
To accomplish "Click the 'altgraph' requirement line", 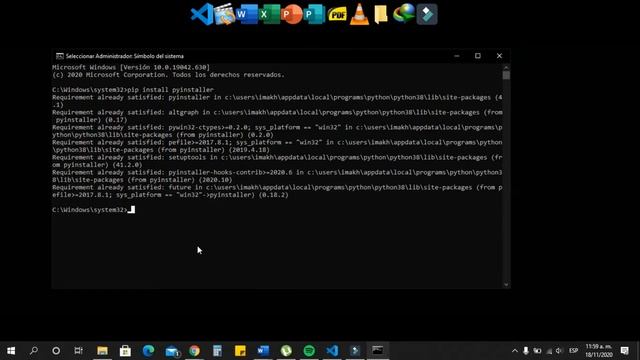I will coord(277,116).
